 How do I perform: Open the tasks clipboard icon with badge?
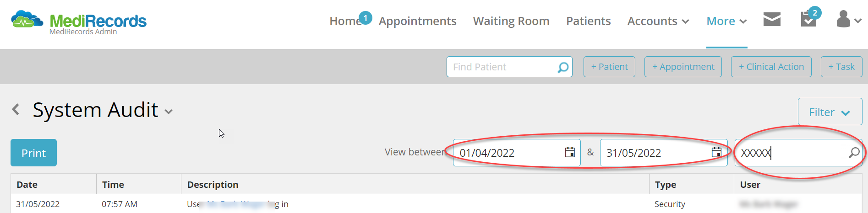pyautogui.click(x=808, y=19)
